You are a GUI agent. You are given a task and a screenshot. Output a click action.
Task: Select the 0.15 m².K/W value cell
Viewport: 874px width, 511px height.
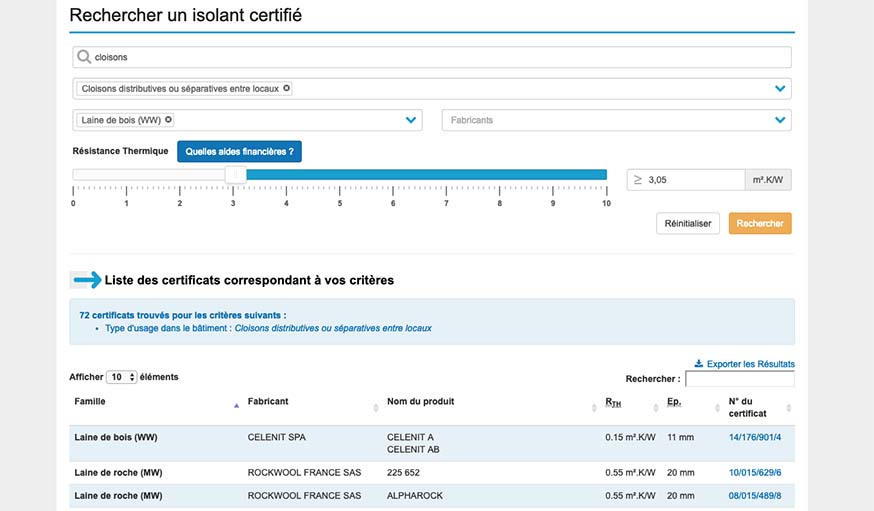[x=630, y=437]
